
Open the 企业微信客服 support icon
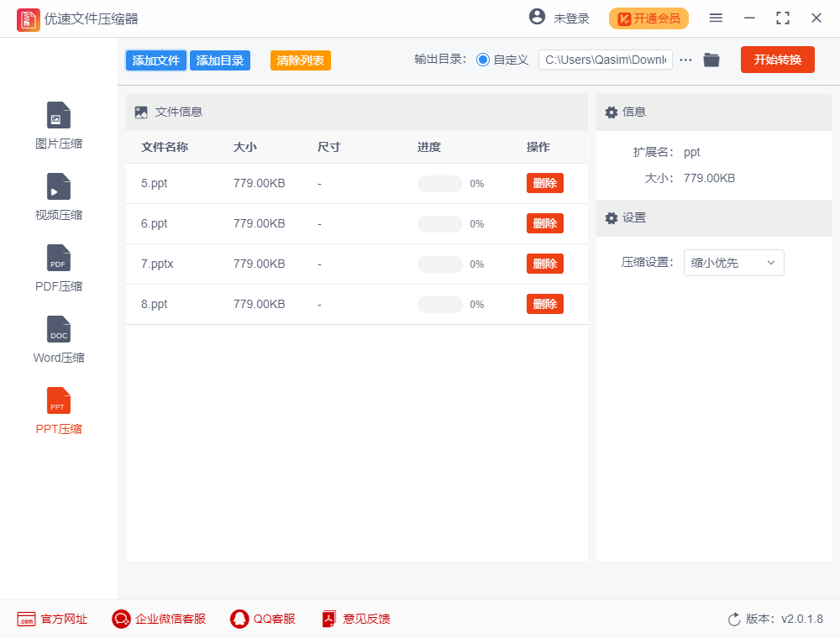[x=158, y=619]
